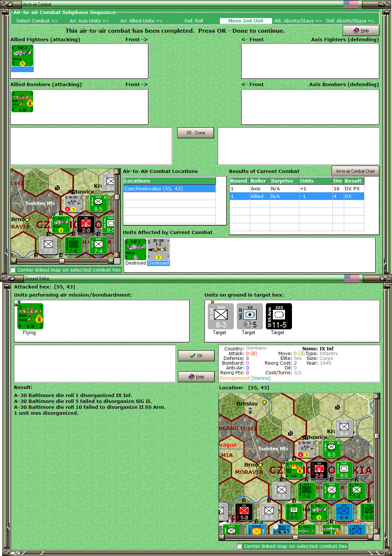The height and width of the screenshot is (556, 392).
Task: Select the A-30 Baltimore allied bomber counter
Action: [22, 102]
